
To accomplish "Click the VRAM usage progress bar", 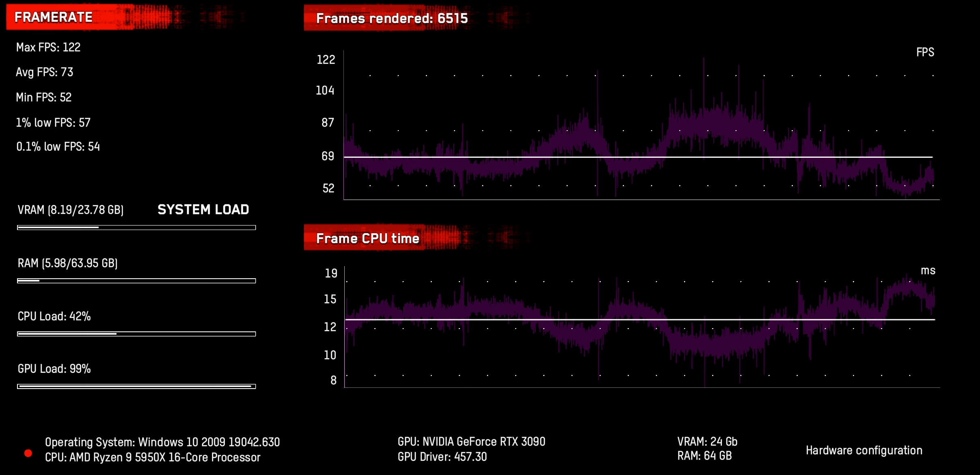I will click(136, 228).
